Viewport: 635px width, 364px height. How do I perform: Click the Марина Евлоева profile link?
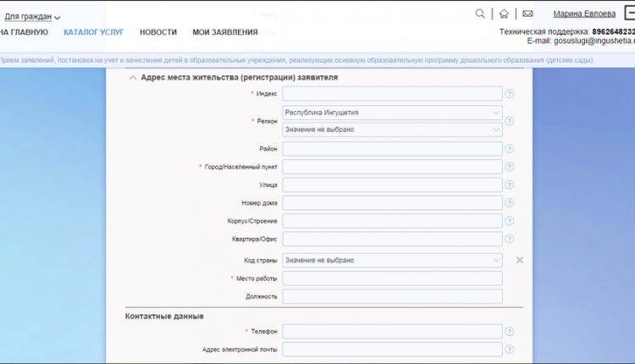(x=584, y=14)
